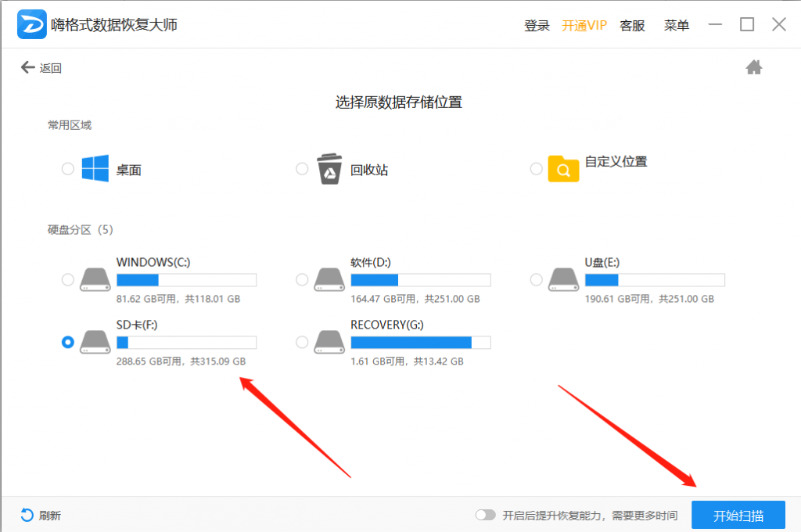Click 开通VIP in the title bar
This screenshot has width=801, height=532.
[584, 25]
